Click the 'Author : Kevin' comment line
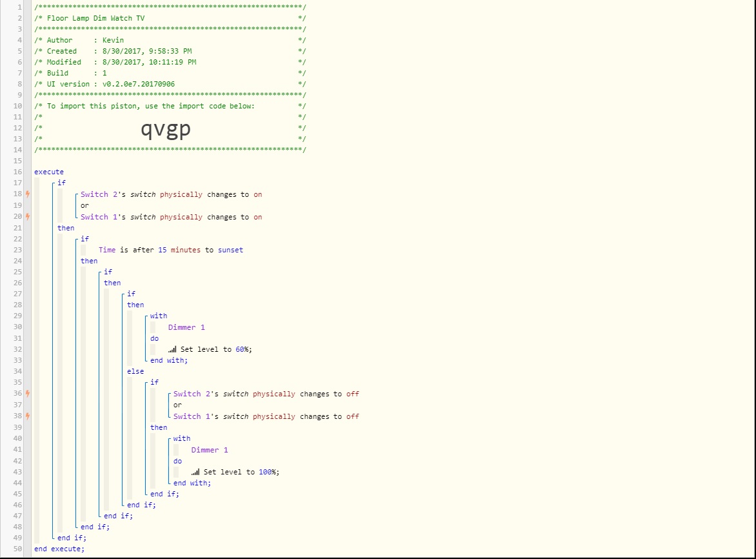This screenshot has width=756, height=559. pyautogui.click(x=85, y=40)
